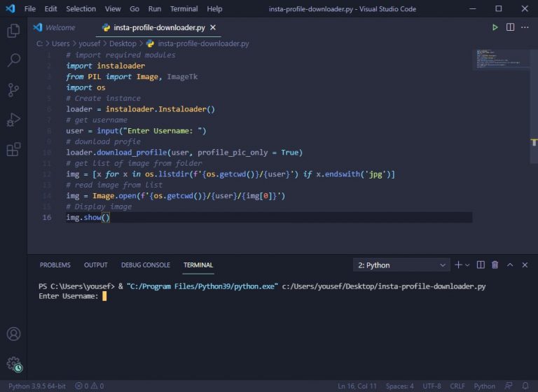Open the Explorer view in activity bar
538x392 pixels.
13,31
